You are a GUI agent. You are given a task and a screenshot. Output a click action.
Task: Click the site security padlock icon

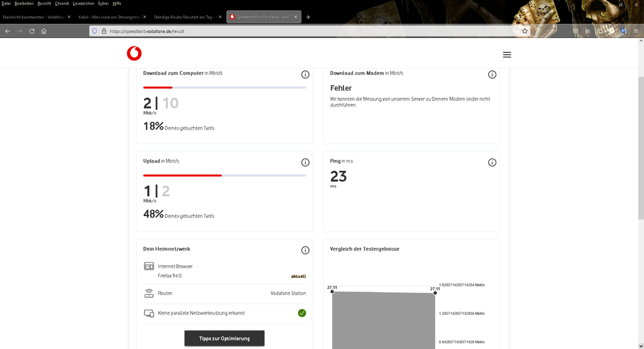103,31
